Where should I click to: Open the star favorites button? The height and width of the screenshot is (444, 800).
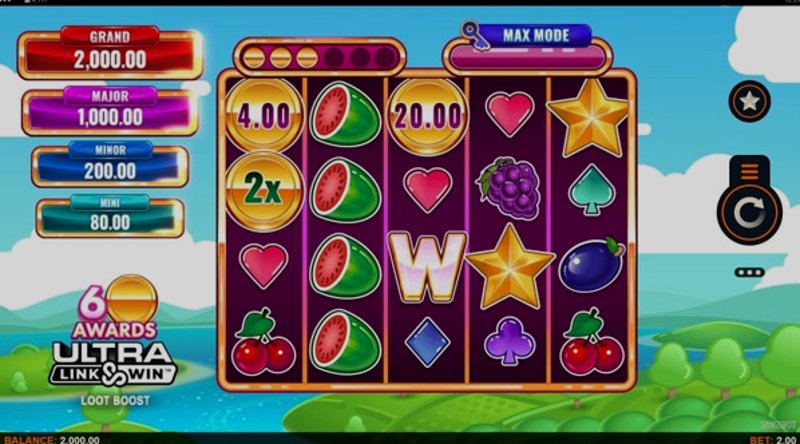[749, 101]
